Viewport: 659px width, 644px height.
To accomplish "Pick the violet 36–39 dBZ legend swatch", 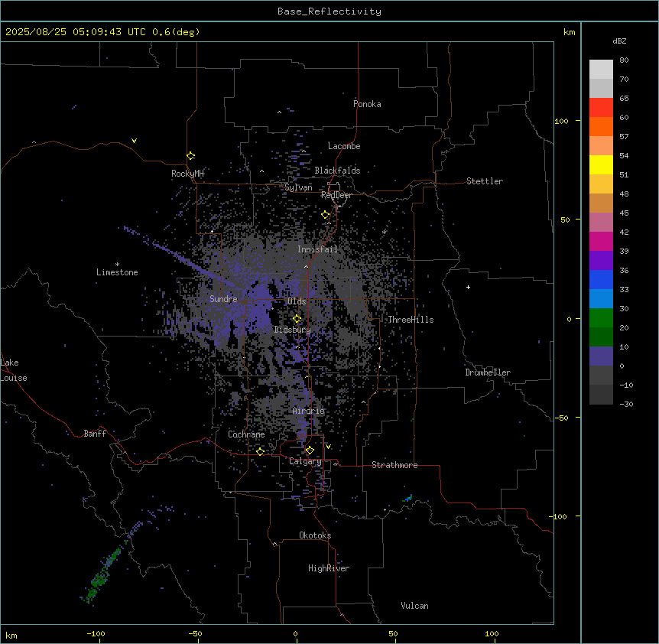I will pos(601,261).
